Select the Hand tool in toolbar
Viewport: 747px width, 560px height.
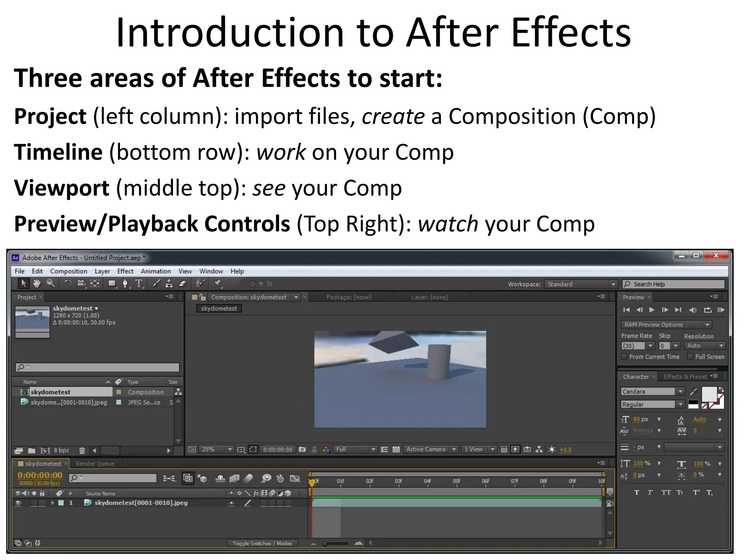coord(36,283)
